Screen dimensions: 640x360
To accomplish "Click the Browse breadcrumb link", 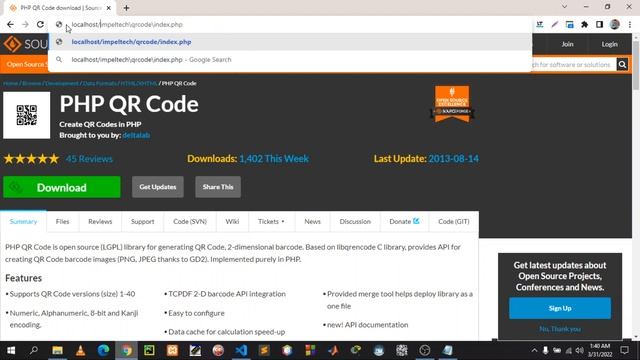I will [x=32, y=83].
